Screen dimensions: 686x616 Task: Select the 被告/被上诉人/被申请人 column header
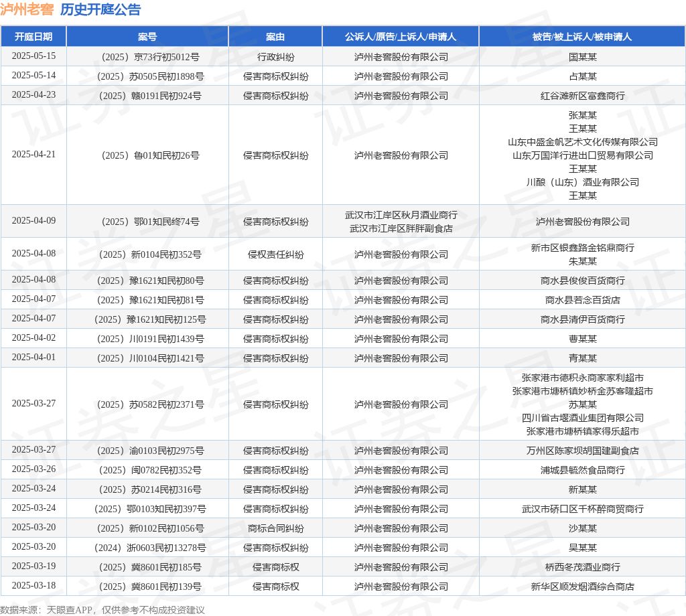pos(582,37)
